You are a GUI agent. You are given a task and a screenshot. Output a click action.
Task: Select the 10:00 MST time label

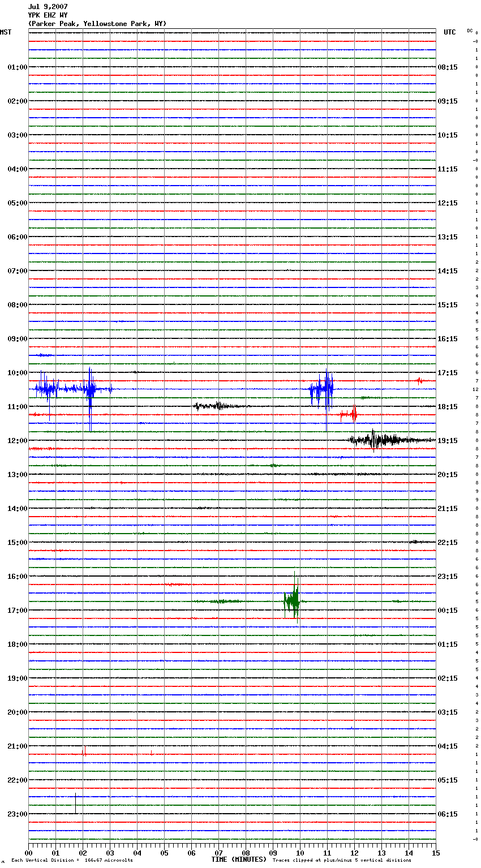17,373
